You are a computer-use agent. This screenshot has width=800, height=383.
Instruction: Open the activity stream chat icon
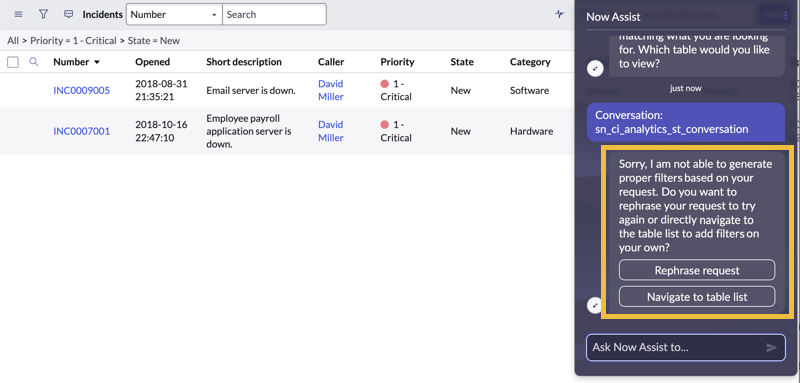pyautogui.click(x=68, y=14)
